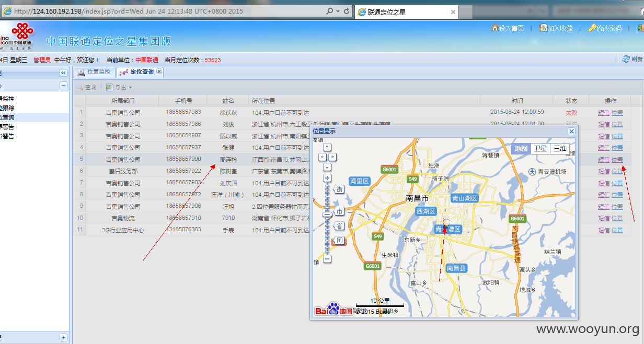Open the 位置监控 tab
Screen dimensions: 644x344
(94, 72)
